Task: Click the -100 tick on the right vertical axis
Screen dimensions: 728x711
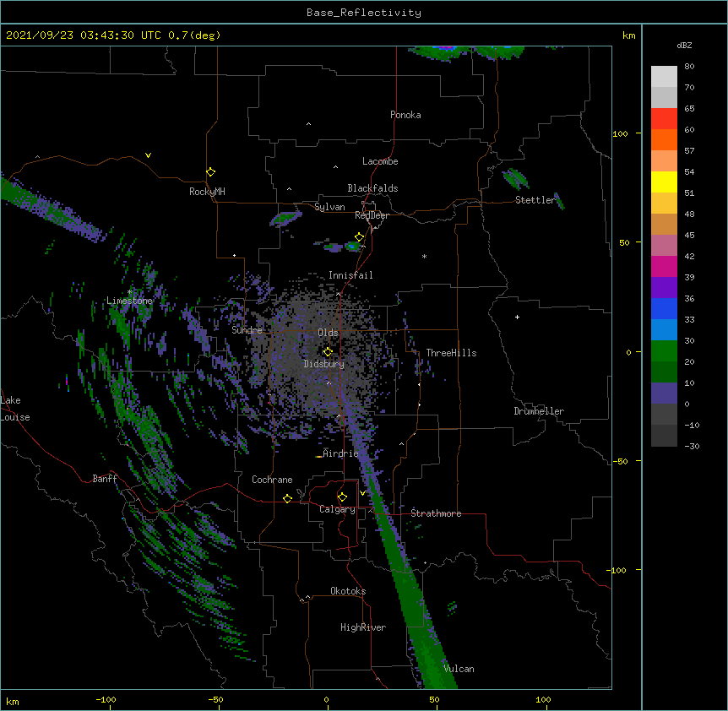Action: pos(617,570)
